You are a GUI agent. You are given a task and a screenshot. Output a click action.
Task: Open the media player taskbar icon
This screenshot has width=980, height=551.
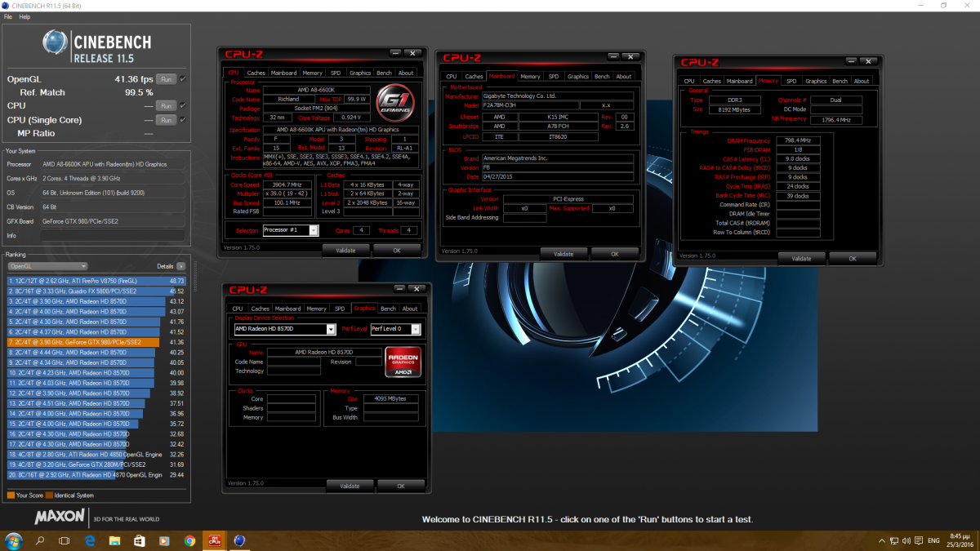tap(164, 540)
